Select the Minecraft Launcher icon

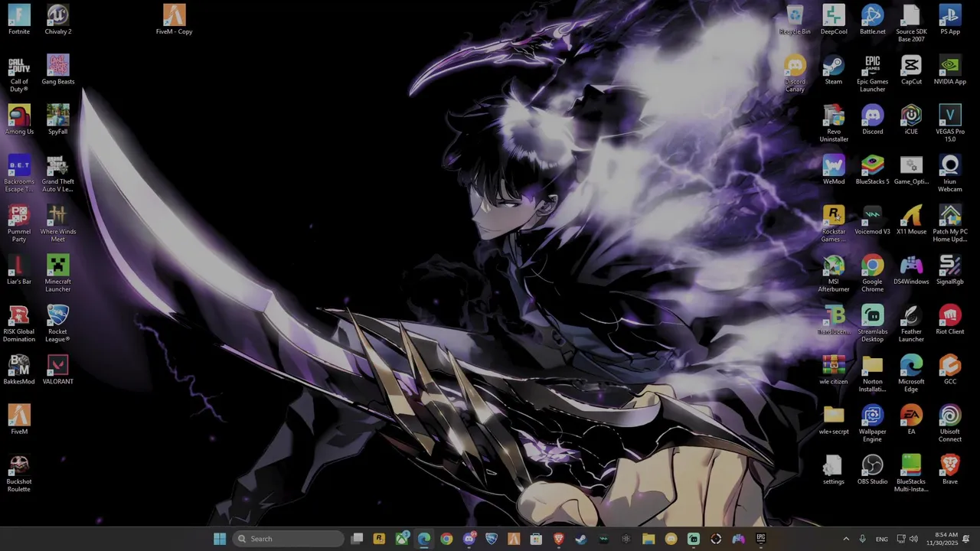pyautogui.click(x=58, y=273)
